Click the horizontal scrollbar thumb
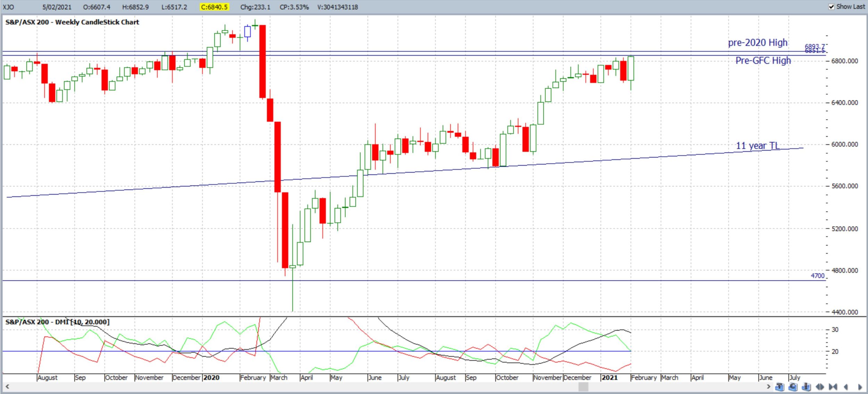The height and width of the screenshot is (394, 868). (583, 386)
